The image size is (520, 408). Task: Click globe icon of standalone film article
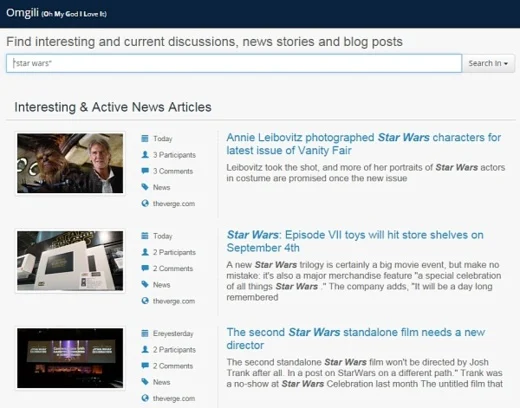(145, 398)
